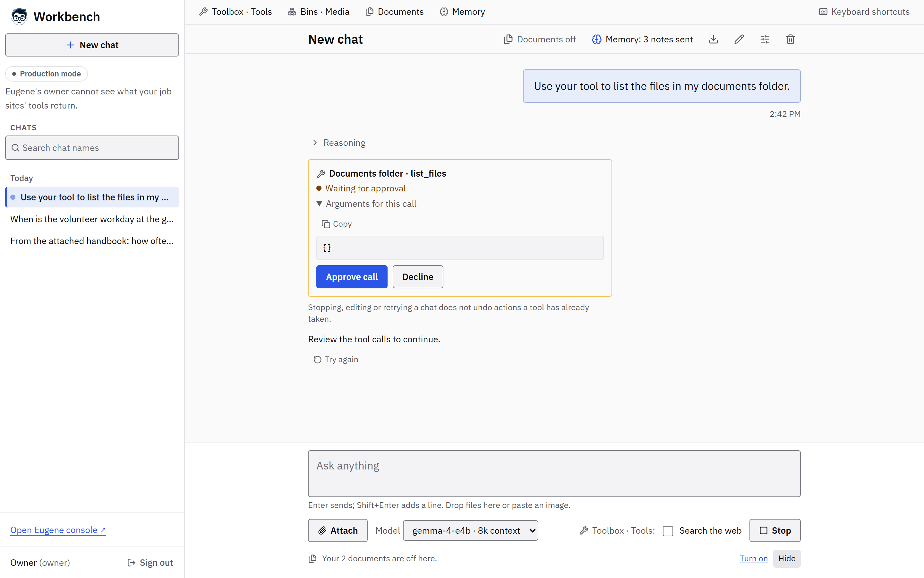Click Memory: 3 notes sent label

[649, 39]
